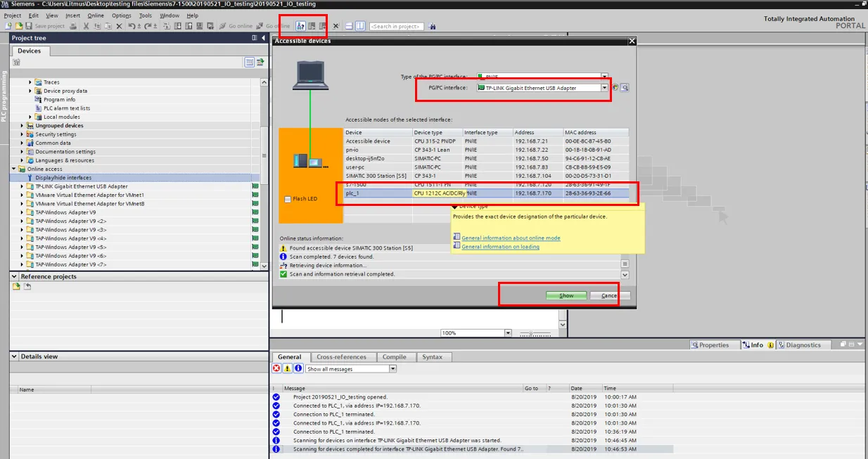Click the Go offline button
Image resolution: width=868 pixels, height=459 pixels.
[x=273, y=26]
